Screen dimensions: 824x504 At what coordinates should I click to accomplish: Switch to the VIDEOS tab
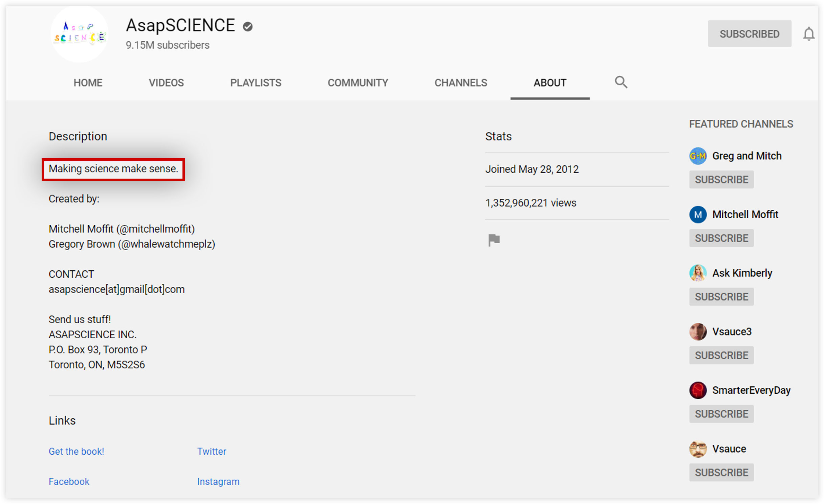point(166,83)
